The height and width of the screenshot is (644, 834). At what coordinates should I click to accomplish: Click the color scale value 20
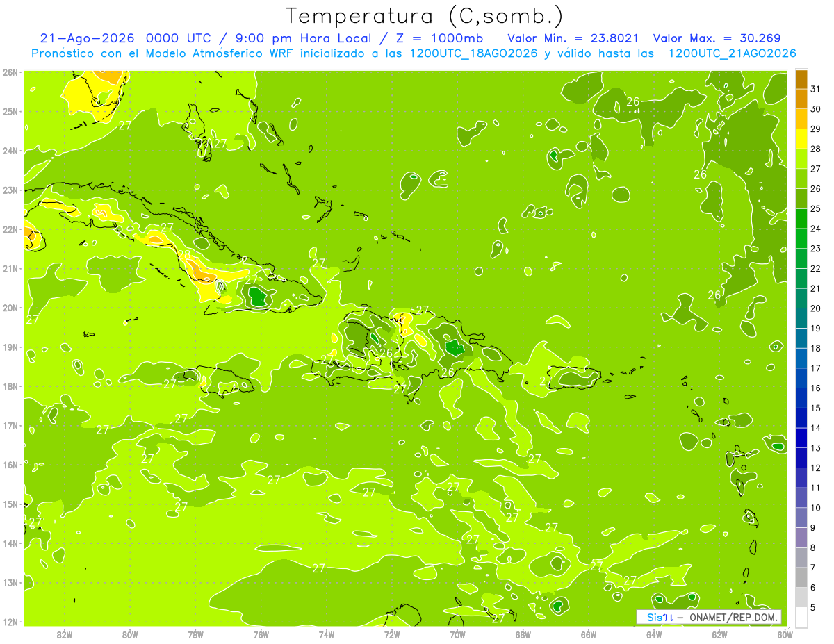coord(815,308)
